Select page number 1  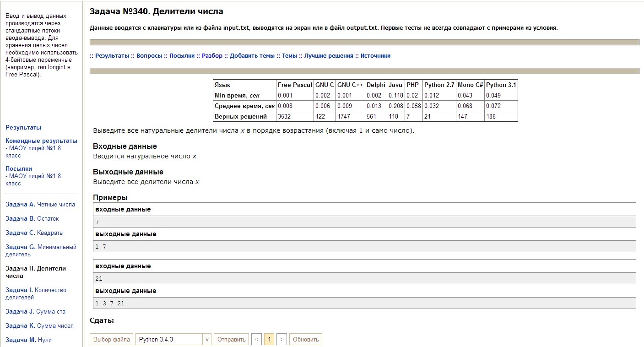(269, 339)
